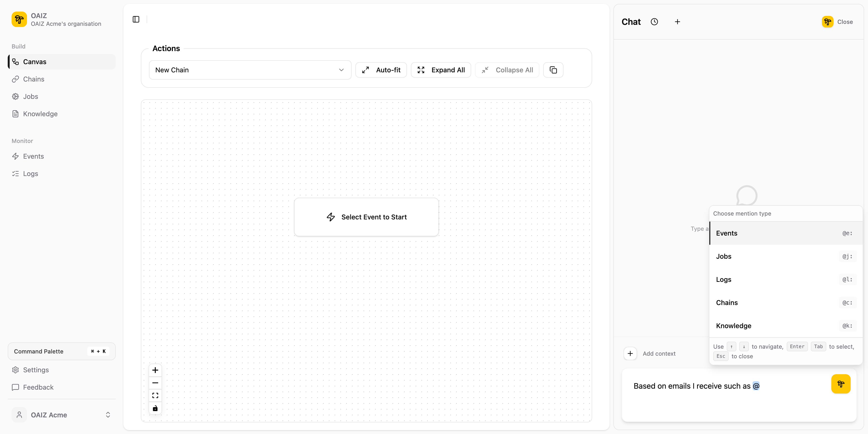Image resolution: width=868 pixels, height=434 pixels.
Task: Open the Chains section
Action: pos(33,79)
